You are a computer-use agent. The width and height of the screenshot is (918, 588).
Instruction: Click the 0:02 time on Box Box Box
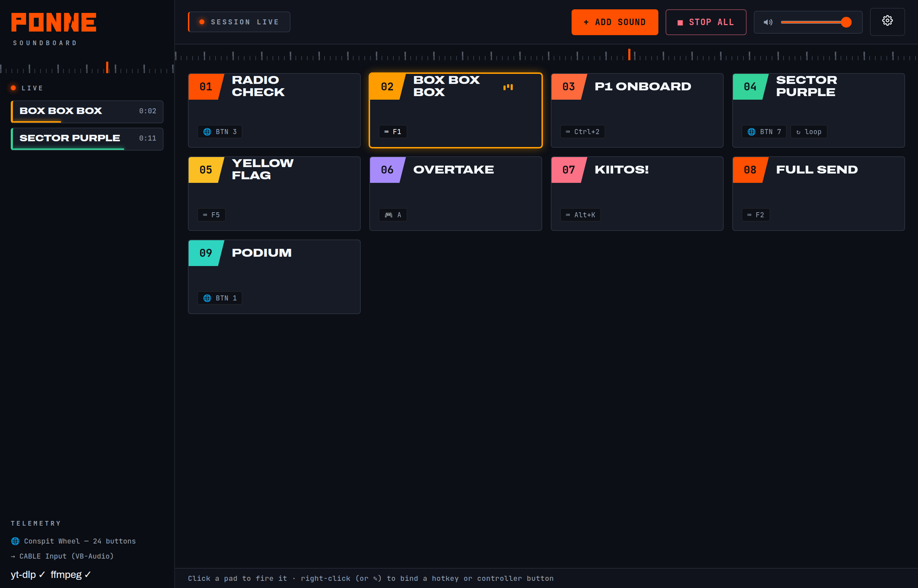click(147, 111)
